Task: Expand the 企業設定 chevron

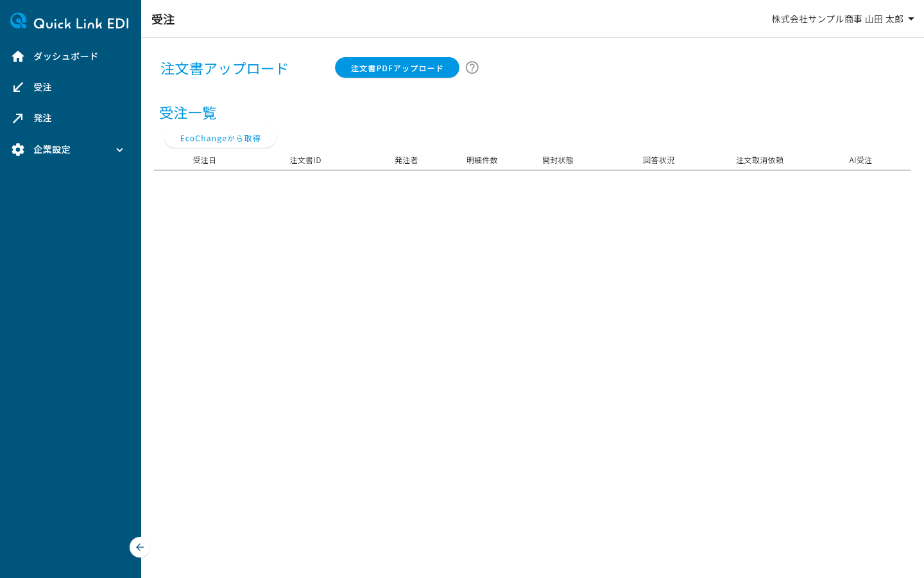Action: [119, 150]
